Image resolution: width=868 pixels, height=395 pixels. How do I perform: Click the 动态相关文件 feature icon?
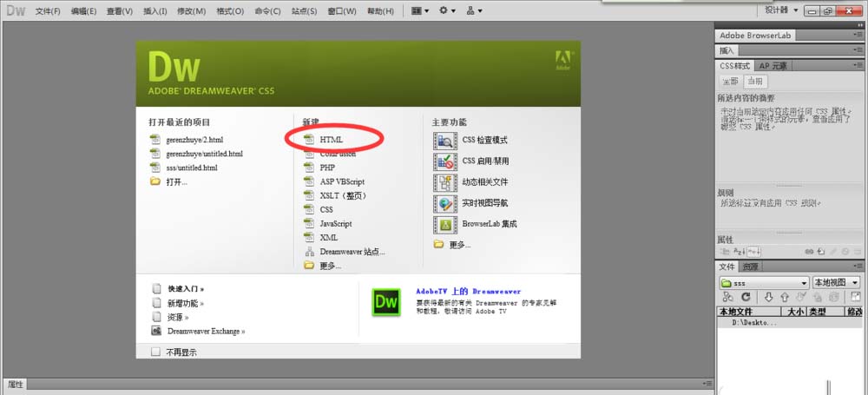445,182
